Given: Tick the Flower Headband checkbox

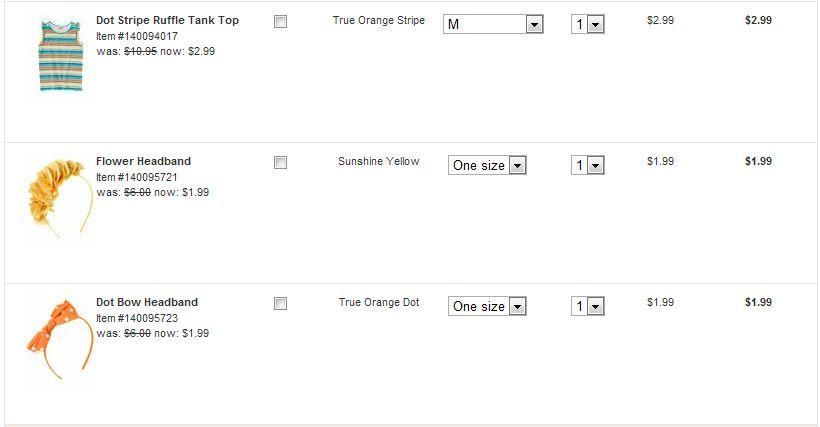Looking at the screenshot, I should 280,162.
